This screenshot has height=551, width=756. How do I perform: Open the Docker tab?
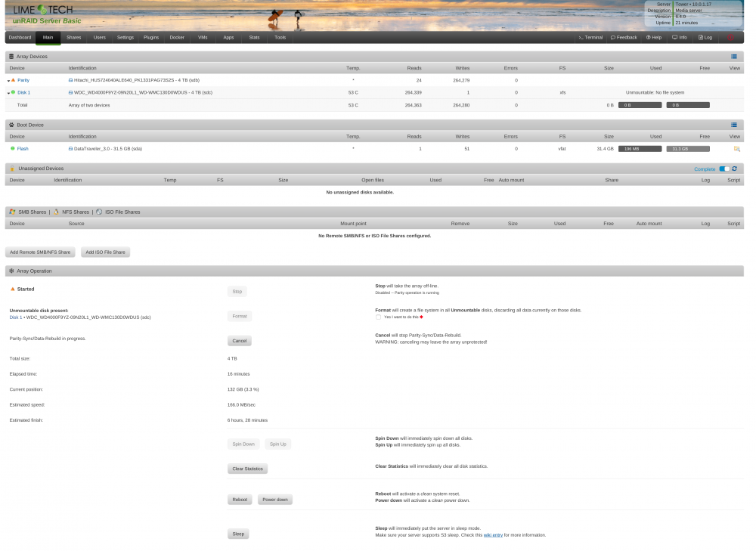177,37
